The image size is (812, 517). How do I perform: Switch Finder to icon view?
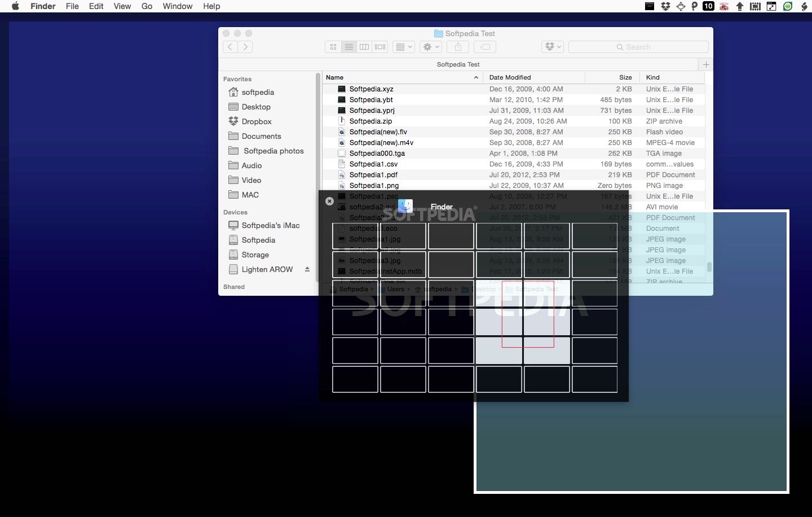coord(333,47)
